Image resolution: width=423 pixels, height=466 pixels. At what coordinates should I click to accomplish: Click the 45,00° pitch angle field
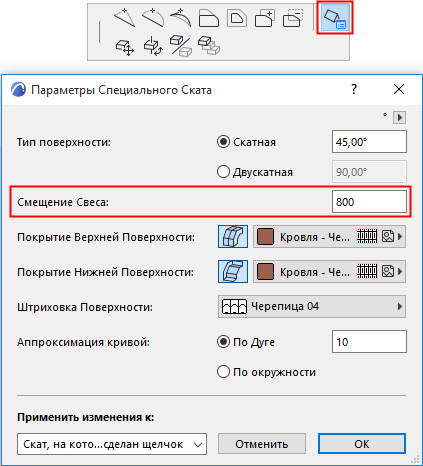[369, 142]
